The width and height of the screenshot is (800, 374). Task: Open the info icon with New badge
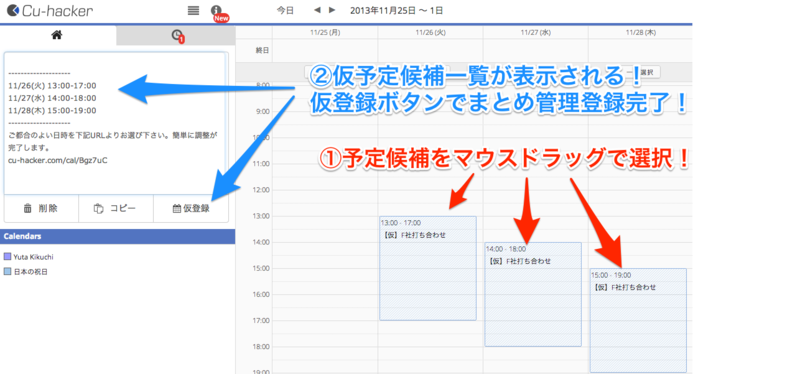click(x=217, y=12)
